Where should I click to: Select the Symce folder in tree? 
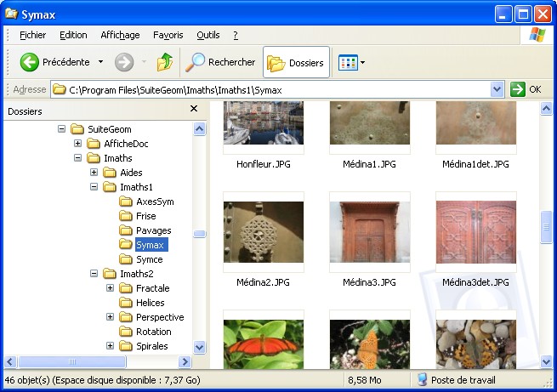coord(149,259)
